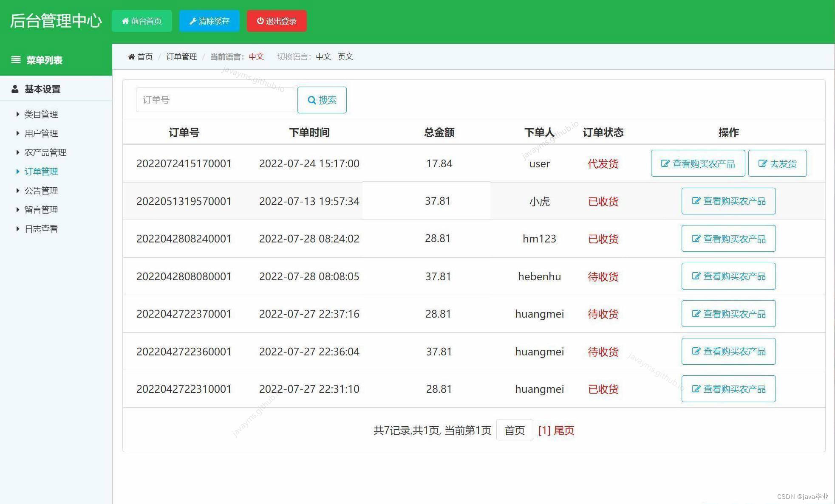Open the 订单管理 breadcrumb entry

pyautogui.click(x=181, y=56)
